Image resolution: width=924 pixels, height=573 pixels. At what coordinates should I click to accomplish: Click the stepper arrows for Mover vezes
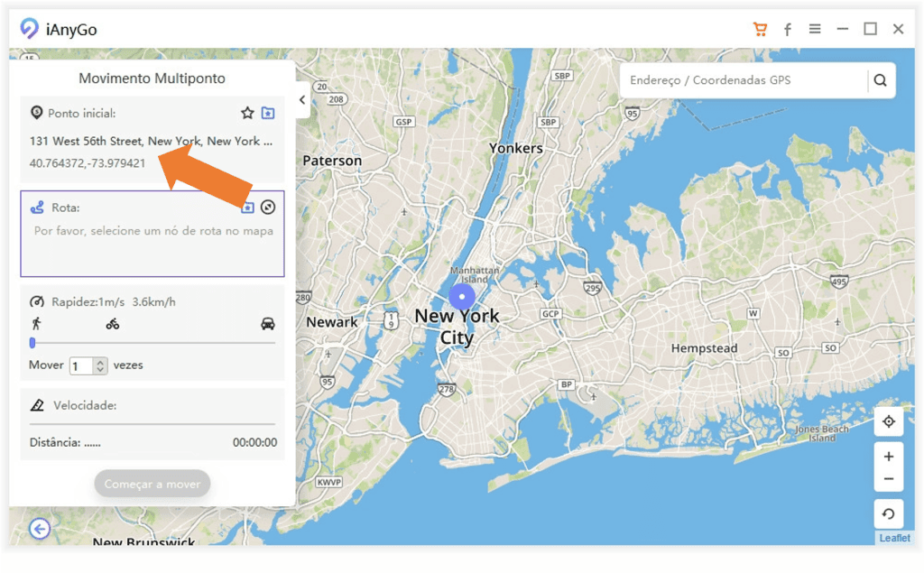point(101,366)
